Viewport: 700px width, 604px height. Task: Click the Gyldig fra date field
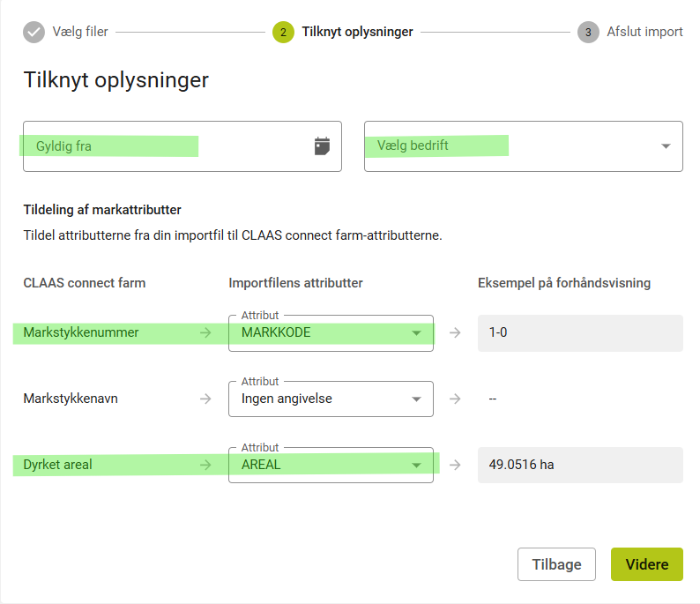168,146
